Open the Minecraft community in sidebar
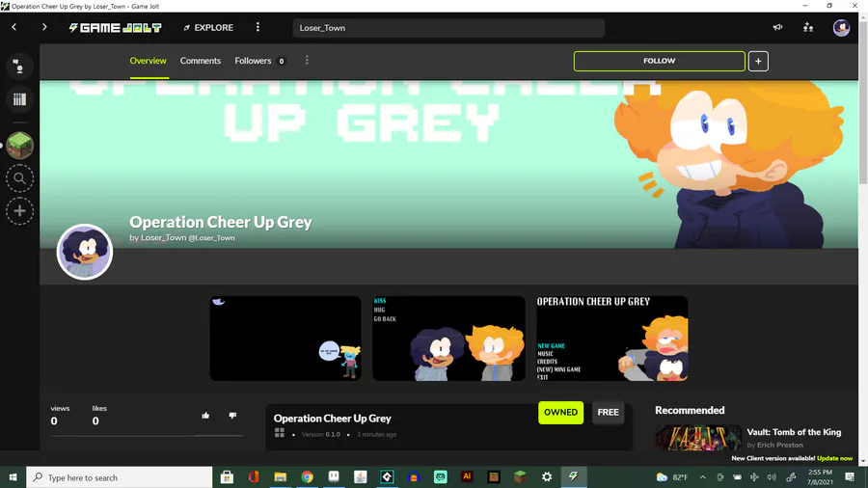The width and height of the screenshot is (868, 488). (20, 146)
